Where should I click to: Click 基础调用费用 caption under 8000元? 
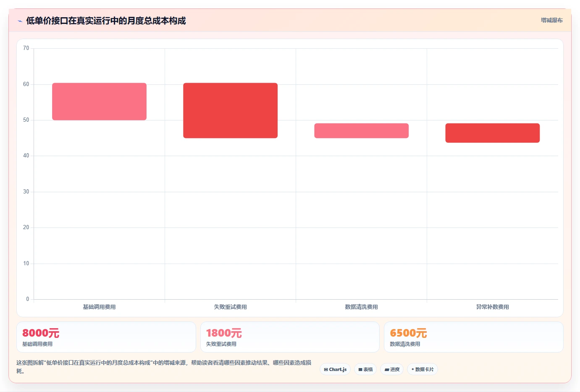pyautogui.click(x=37, y=344)
